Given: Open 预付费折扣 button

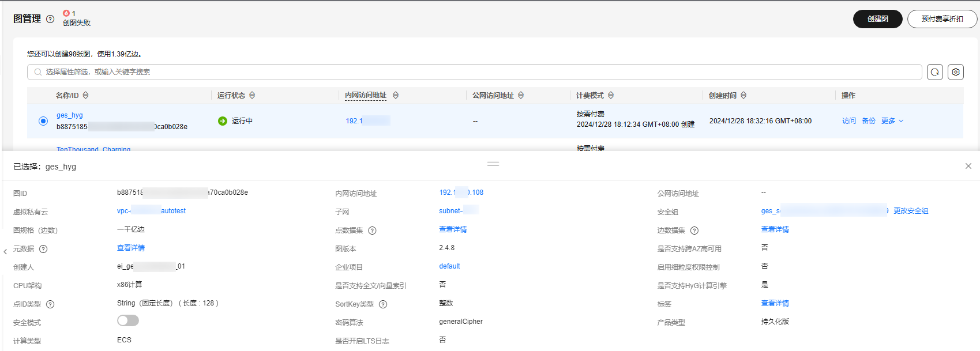Looking at the screenshot, I should pos(942,19).
